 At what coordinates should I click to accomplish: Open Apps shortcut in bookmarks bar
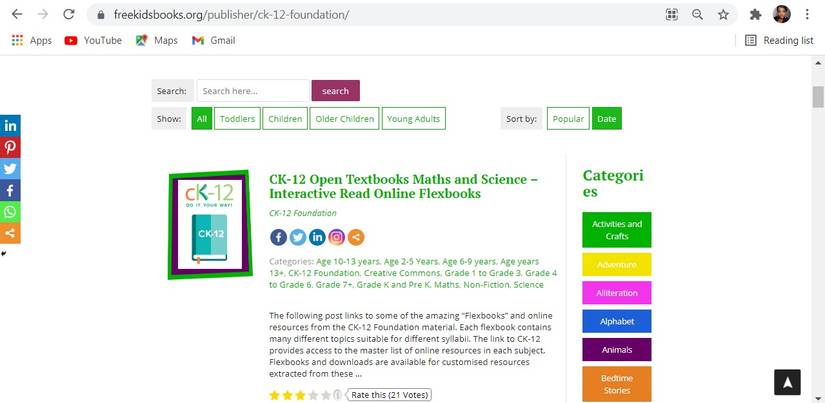32,41
